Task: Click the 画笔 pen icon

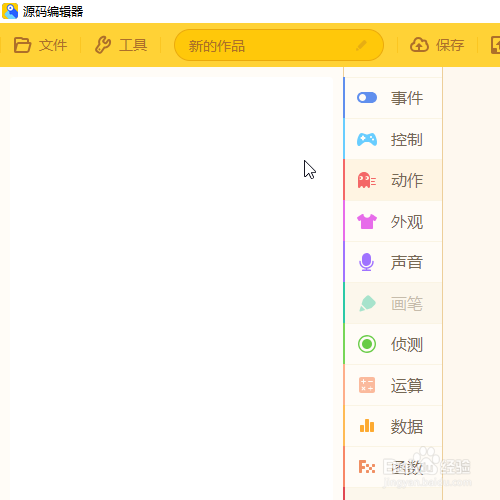Action: pyautogui.click(x=367, y=303)
